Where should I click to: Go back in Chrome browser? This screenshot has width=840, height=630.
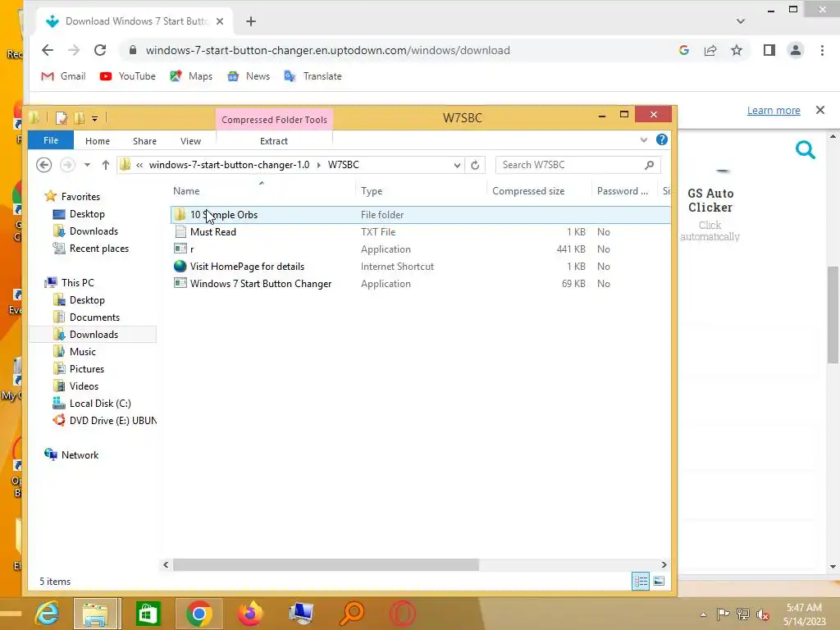pos(48,50)
